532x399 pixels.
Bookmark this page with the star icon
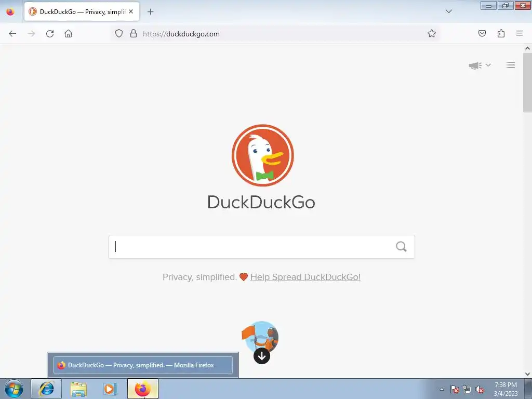[432, 34]
